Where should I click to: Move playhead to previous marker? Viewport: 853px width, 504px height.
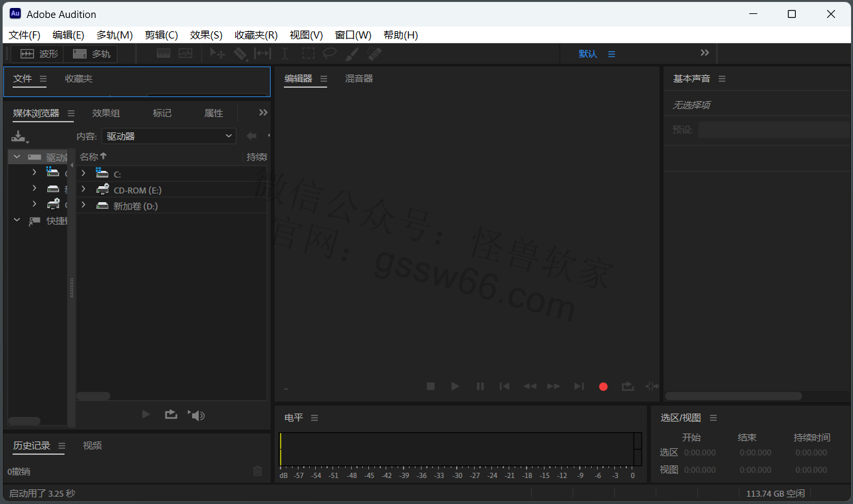505,386
